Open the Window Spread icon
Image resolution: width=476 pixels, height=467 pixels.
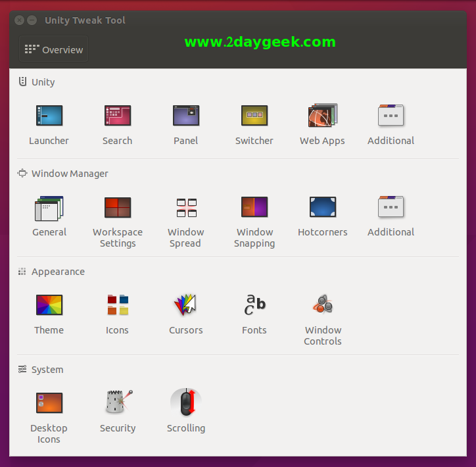[x=187, y=208]
